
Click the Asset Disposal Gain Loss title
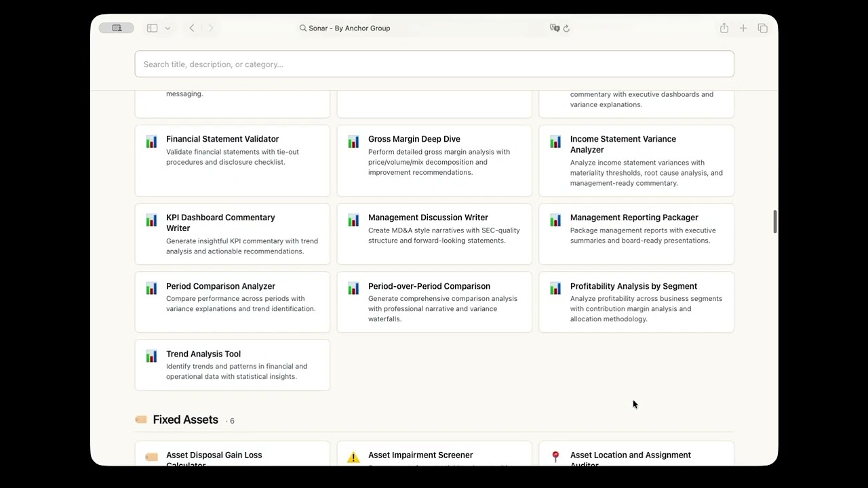tap(214, 459)
